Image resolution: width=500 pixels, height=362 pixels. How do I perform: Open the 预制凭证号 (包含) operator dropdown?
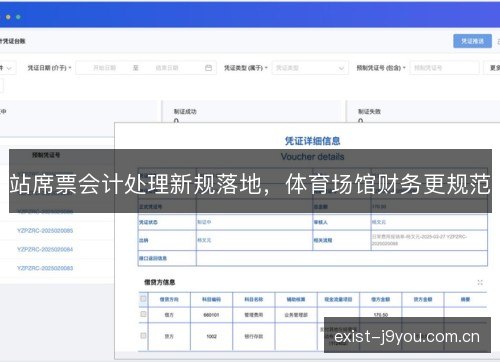[x=381, y=68]
